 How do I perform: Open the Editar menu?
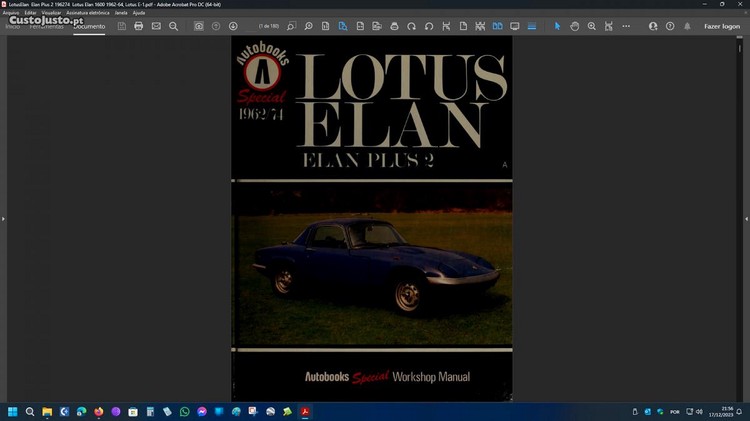pos(31,12)
